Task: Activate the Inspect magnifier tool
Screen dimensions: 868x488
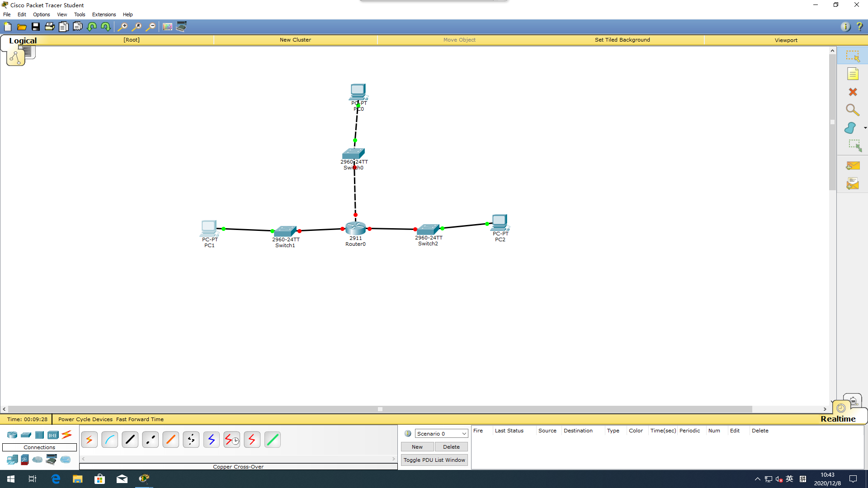Action: (853, 110)
